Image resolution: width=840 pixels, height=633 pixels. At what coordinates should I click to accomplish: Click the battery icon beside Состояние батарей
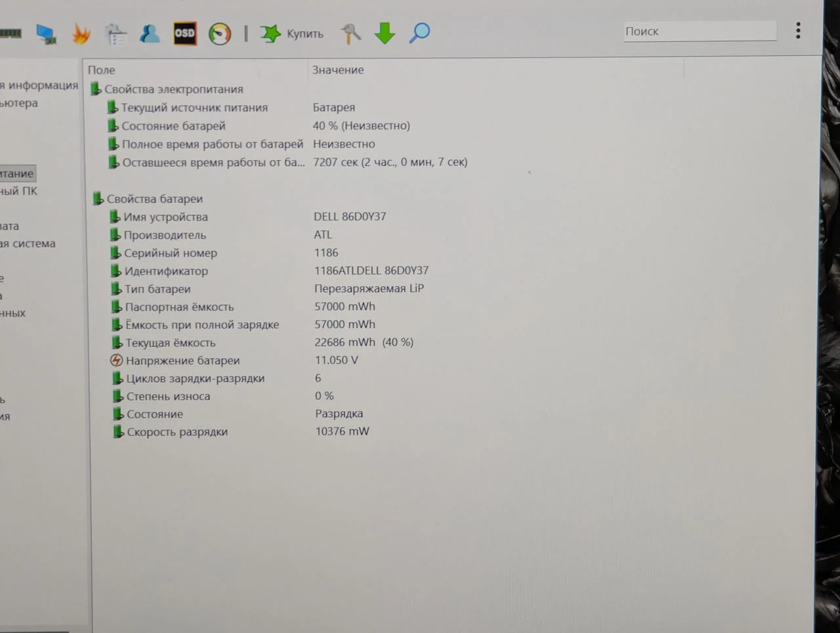pyautogui.click(x=113, y=125)
